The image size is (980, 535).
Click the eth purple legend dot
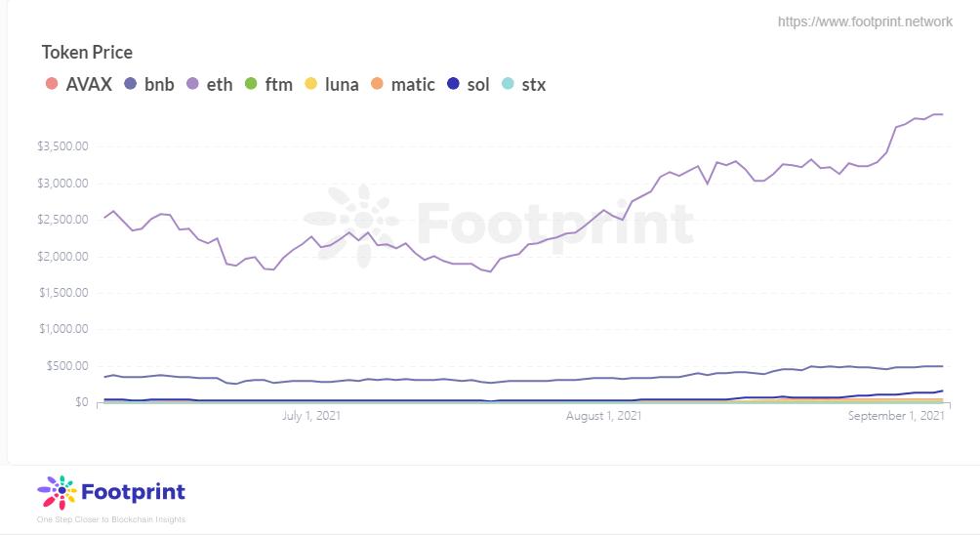point(192,84)
